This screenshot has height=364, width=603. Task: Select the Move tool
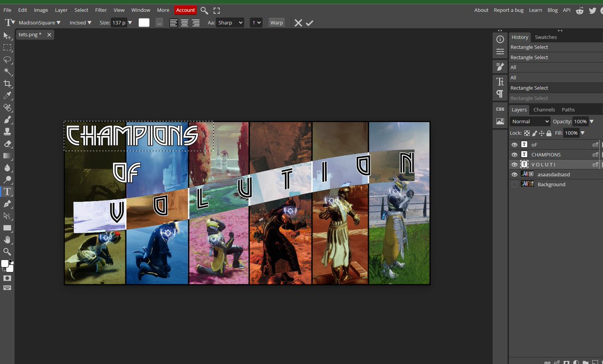coord(7,36)
